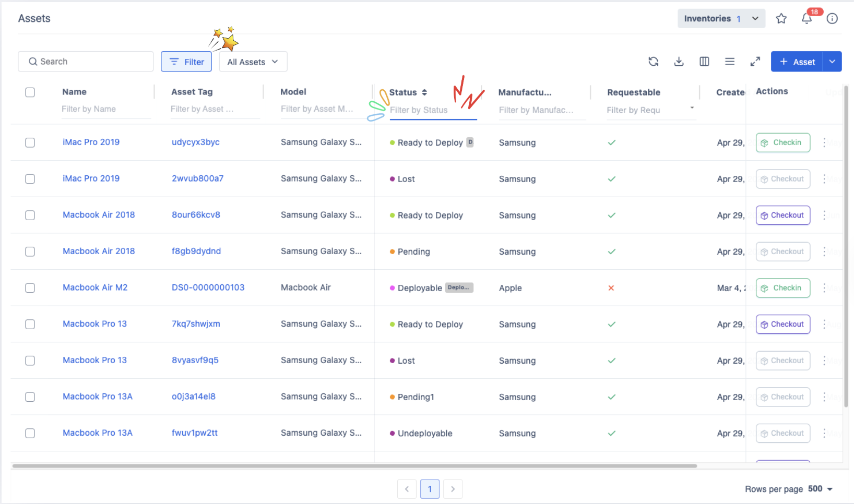
Task: Open the notifications bell
Action: pyautogui.click(x=806, y=19)
